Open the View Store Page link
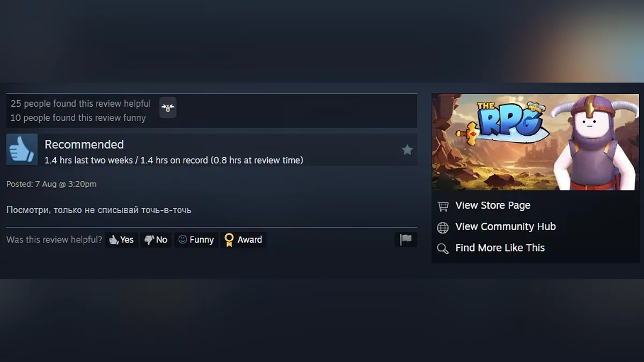The height and width of the screenshot is (362, 644). coord(493,205)
